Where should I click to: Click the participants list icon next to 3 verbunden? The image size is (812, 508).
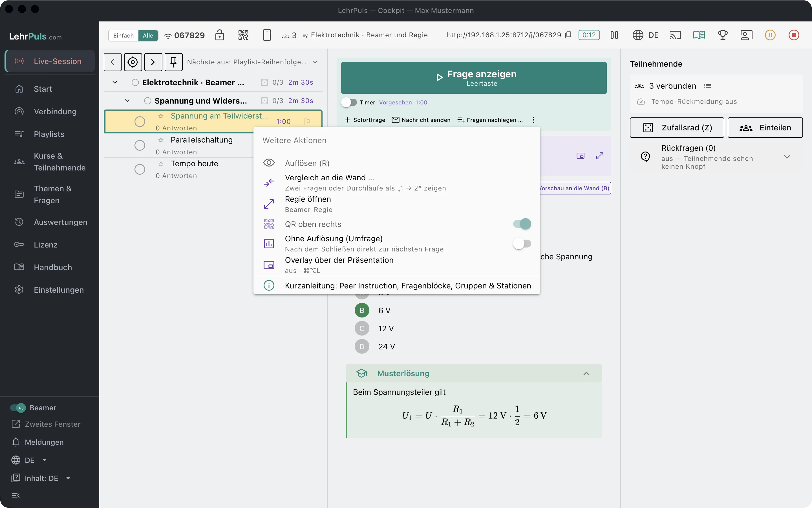708,86
